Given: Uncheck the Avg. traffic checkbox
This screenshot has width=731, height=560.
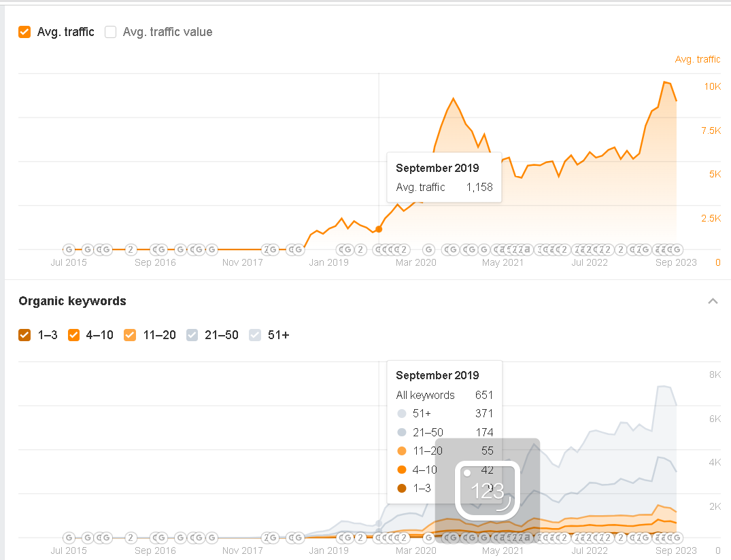Looking at the screenshot, I should [x=25, y=32].
